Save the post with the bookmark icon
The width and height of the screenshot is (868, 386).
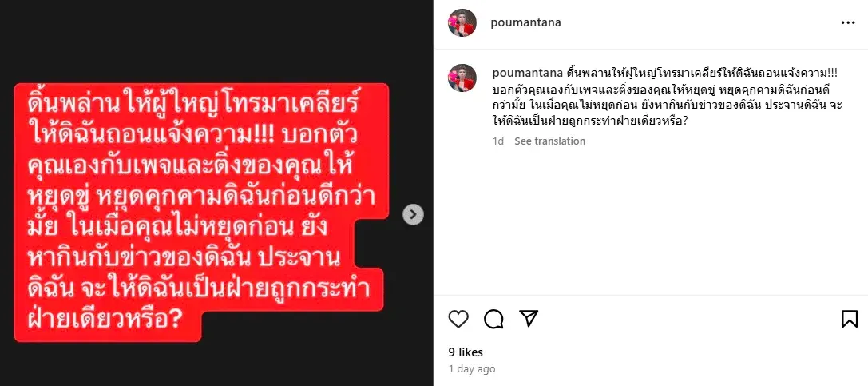click(x=850, y=319)
